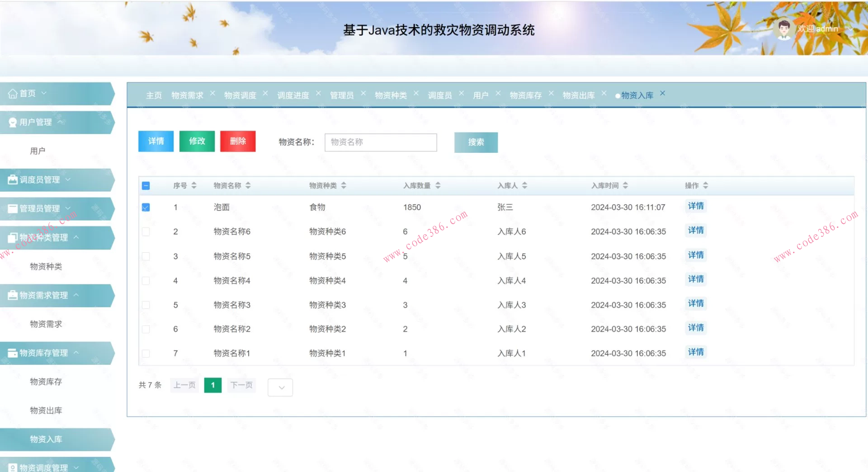Open 物资库存管理 with its inventory icon
Viewport: 868px width, 472px height.
tap(12, 353)
